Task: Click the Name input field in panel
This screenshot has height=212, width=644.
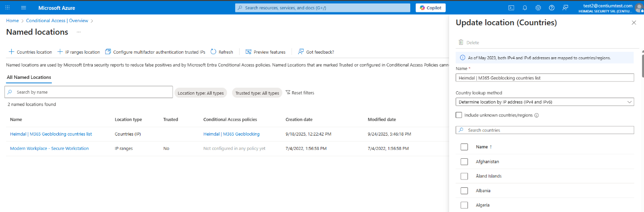Action: (x=545, y=77)
